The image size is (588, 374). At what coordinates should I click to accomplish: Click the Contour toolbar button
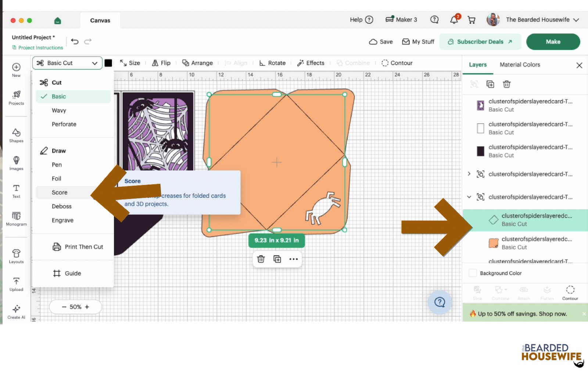pyautogui.click(x=397, y=63)
